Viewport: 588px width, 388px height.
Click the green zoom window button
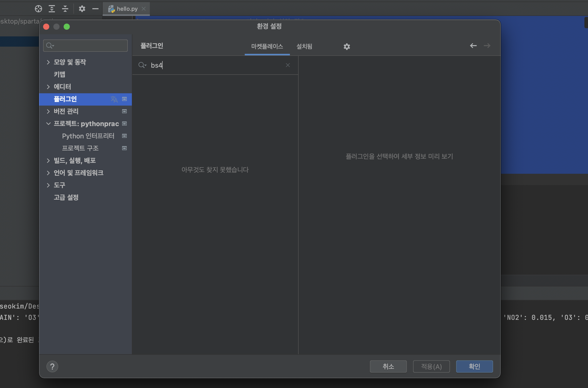(67, 27)
